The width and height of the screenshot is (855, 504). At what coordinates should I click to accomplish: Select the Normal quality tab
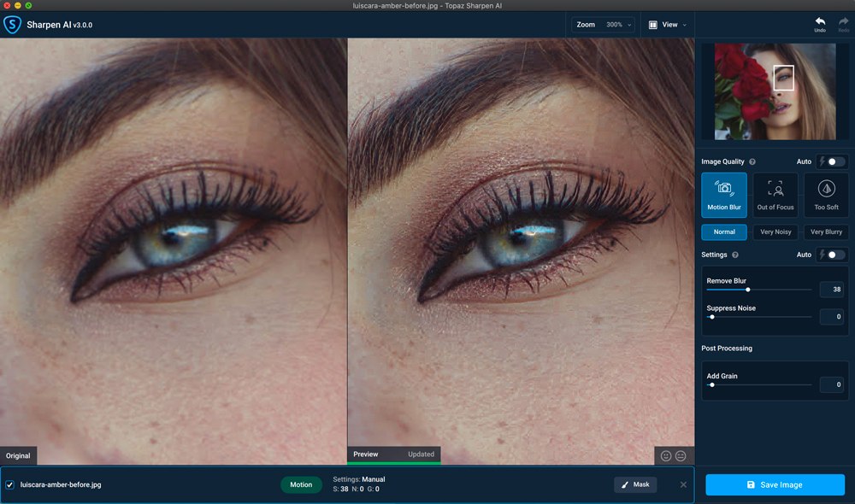723,231
